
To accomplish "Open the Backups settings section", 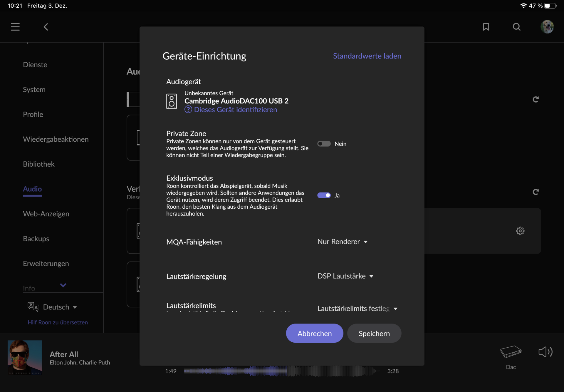I will (36, 239).
